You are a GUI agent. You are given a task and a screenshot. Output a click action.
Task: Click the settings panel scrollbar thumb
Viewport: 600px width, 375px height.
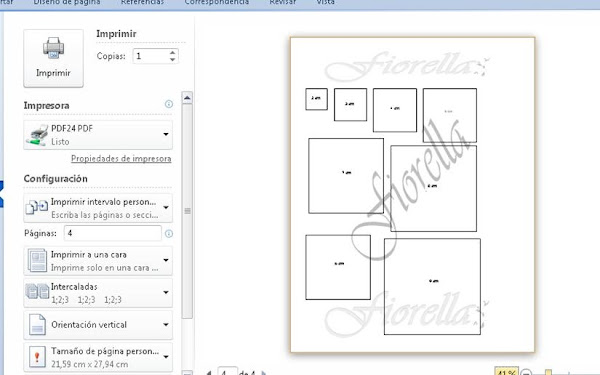187,211
